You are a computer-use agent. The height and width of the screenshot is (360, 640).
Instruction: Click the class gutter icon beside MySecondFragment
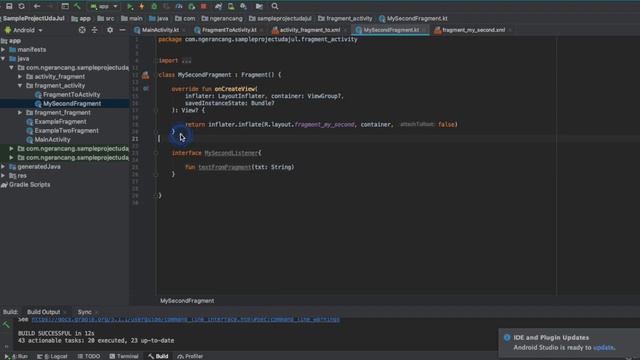coord(145,75)
